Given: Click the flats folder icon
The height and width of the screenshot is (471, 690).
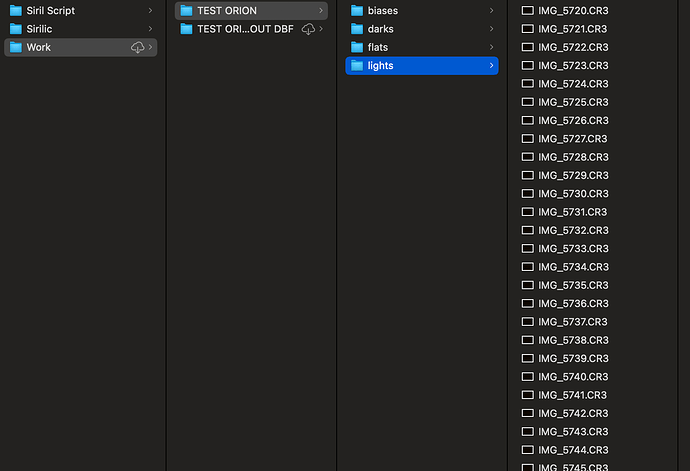Looking at the screenshot, I should (357, 47).
